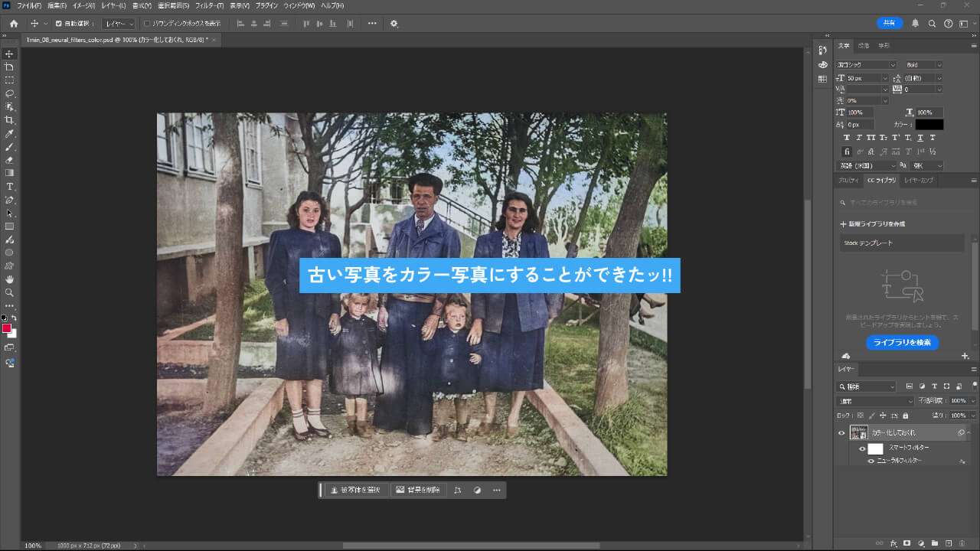Open the layer blend mode dropdown
The image size is (980, 551).
pyautogui.click(x=876, y=401)
